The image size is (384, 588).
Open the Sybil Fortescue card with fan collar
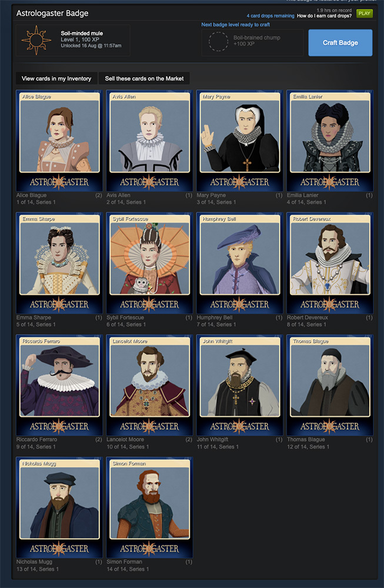149,263
